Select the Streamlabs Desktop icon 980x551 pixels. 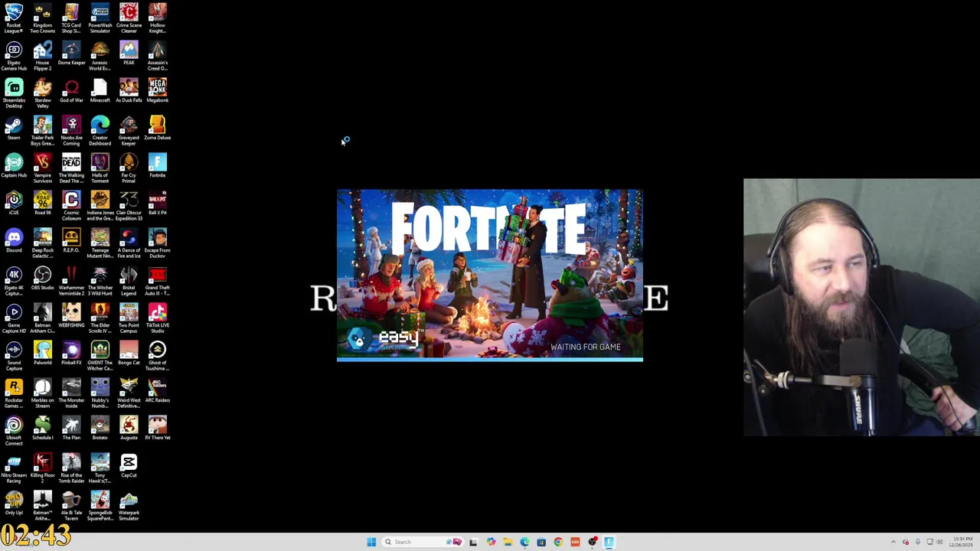[14, 93]
